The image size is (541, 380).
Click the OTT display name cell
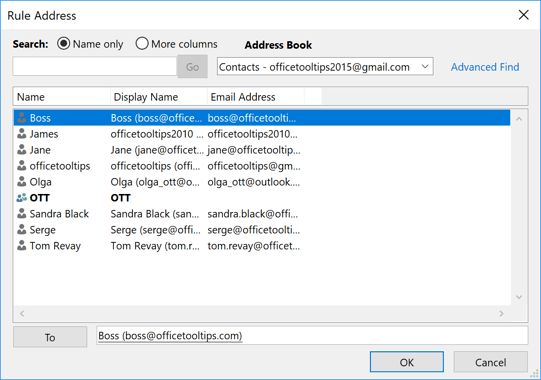[120, 198]
